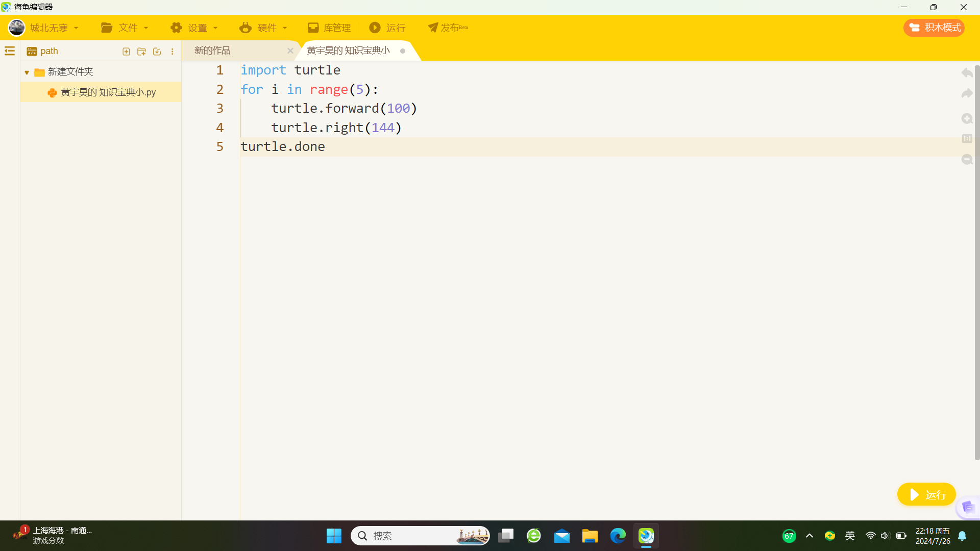The height and width of the screenshot is (551, 980).
Task: Select the 新建文件夹 folder row
Action: click(x=101, y=72)
